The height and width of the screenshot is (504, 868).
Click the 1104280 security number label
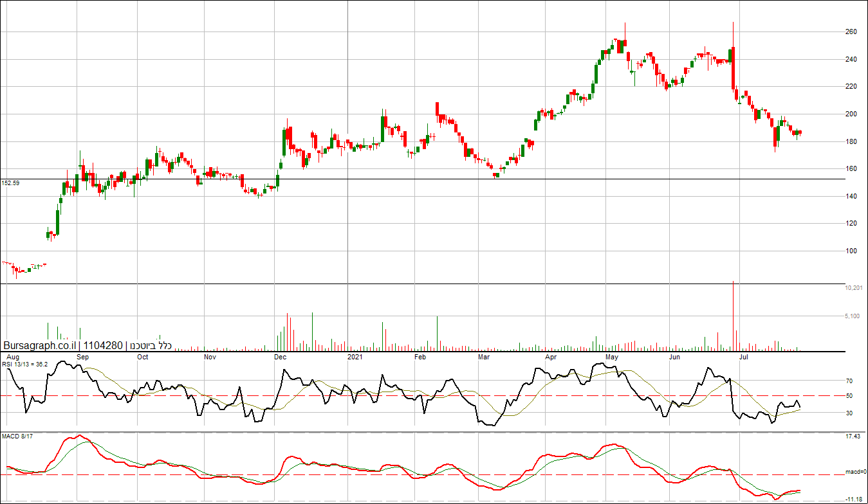point(103,346)
